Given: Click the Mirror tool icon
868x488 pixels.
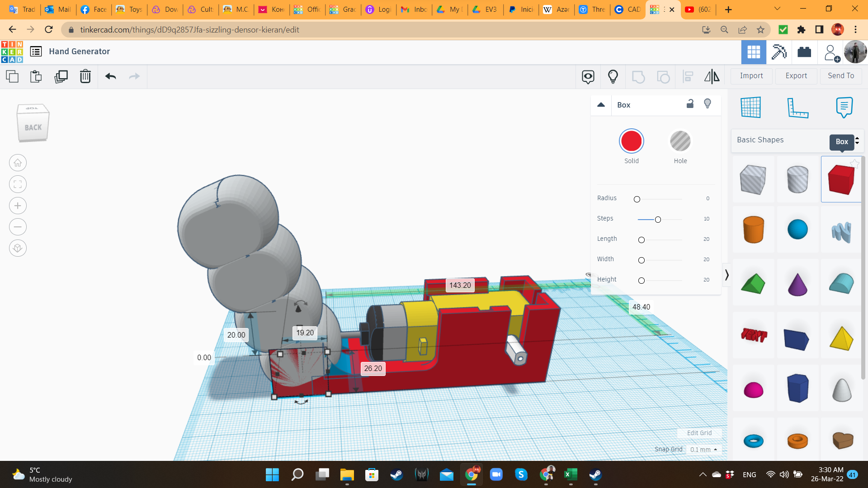Looking at the screenshot, I should 712,76.
